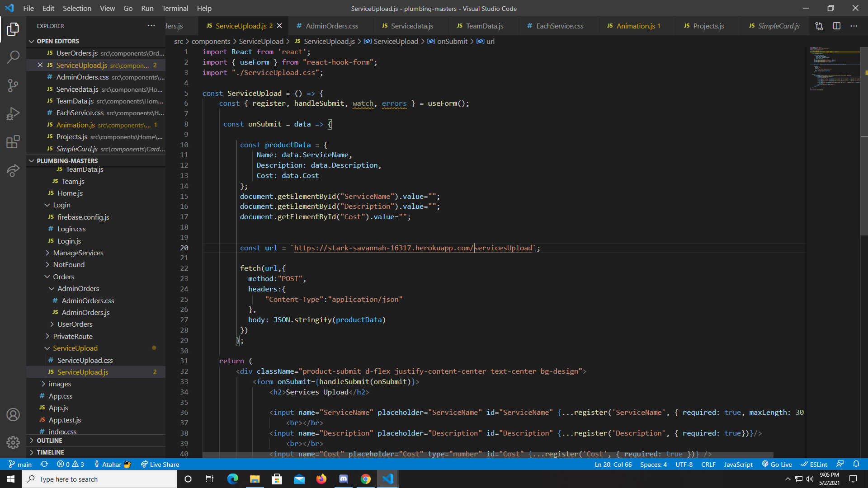Viewport: 868px width, 488px height.
Task: Open Manage settings gear icon
Action: [13, 442]
